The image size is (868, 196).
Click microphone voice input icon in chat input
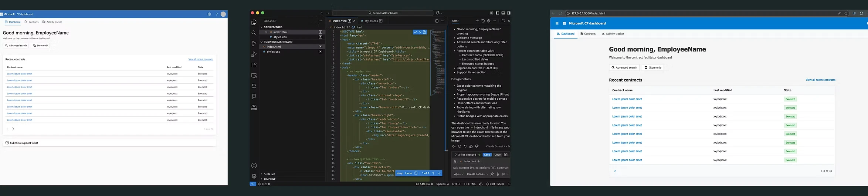point(498,174)
